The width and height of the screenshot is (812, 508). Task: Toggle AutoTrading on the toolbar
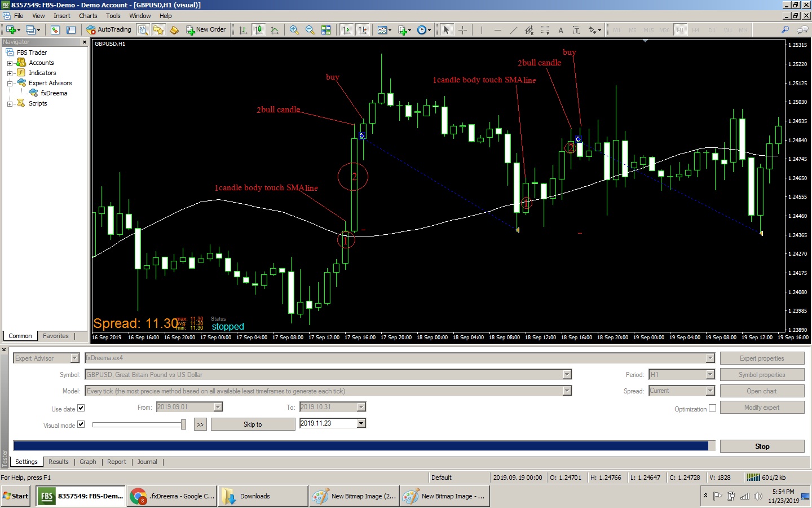click(109, 30)
